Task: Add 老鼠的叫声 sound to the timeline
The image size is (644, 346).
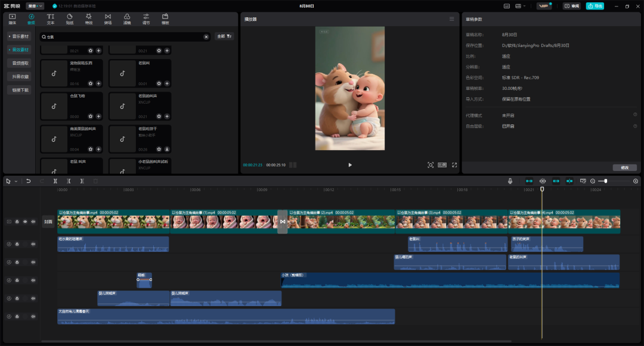Action: (x=167, y=117)
